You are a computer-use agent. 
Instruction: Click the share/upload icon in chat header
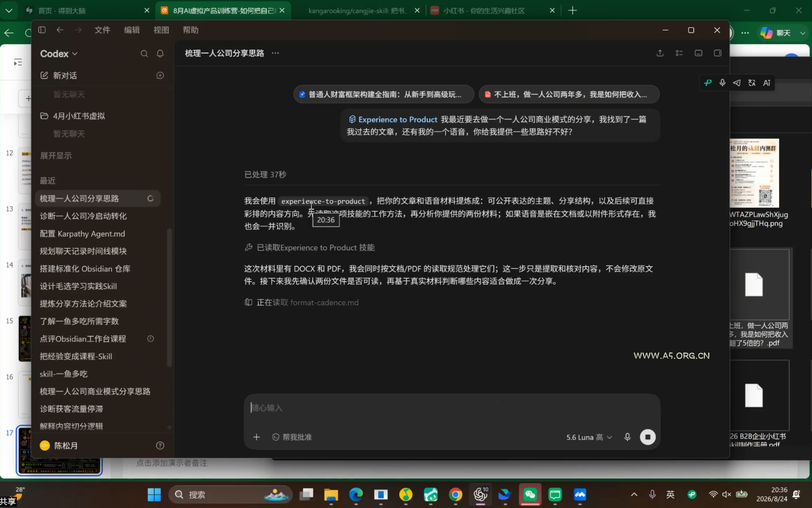660,53
